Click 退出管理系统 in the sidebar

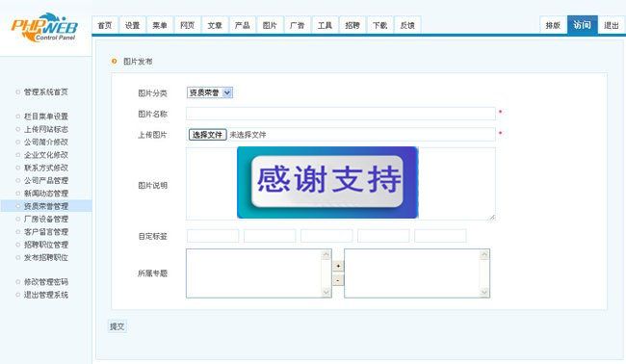pos(46,295)
